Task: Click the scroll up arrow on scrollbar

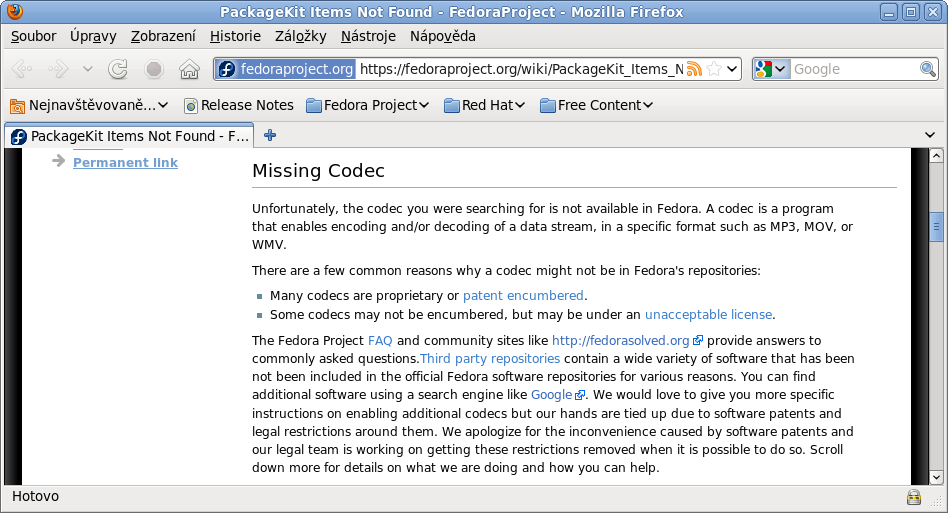Action: [936, 155]
